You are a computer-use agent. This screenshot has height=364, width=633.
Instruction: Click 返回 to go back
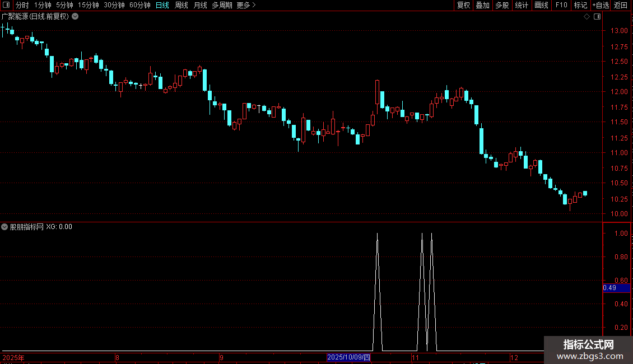(x=621, y=5)
